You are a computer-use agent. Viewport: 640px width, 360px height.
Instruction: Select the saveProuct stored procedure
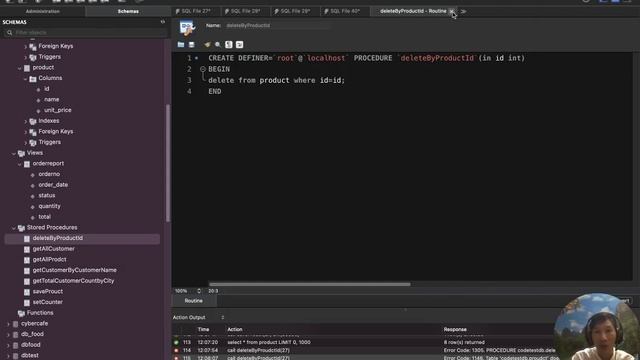pyautogui.click(x=48, y=291)
